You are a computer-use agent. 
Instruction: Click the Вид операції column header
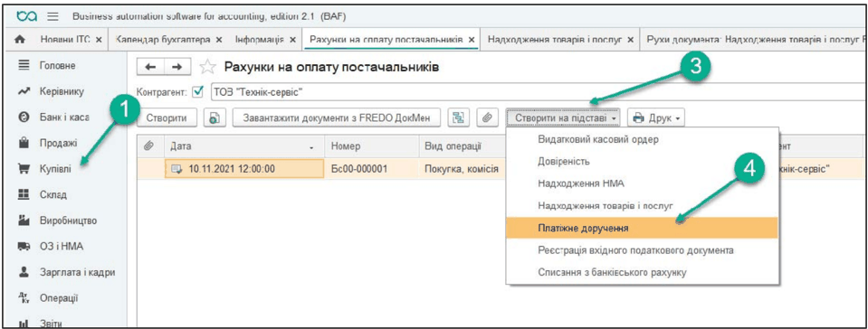coord(461,146)
